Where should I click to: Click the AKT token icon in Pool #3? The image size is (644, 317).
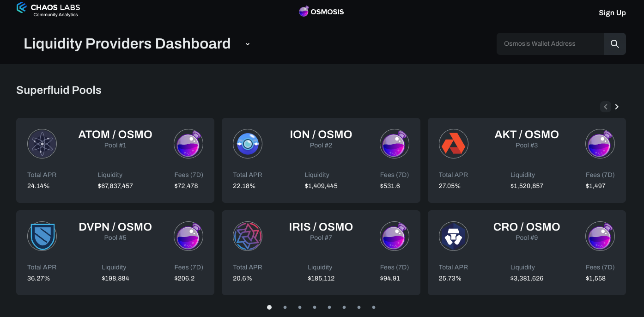click(x=453, y=144)
